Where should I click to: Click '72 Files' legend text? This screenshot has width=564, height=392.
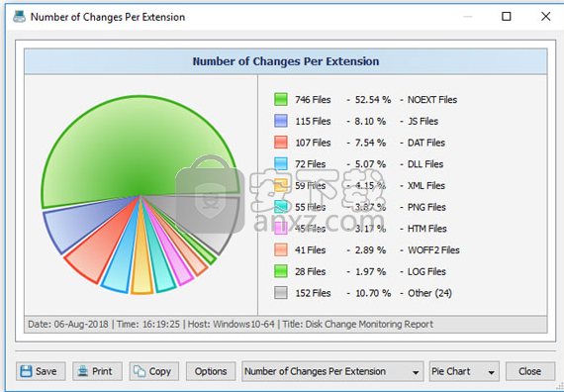click(x=311, y=164)
